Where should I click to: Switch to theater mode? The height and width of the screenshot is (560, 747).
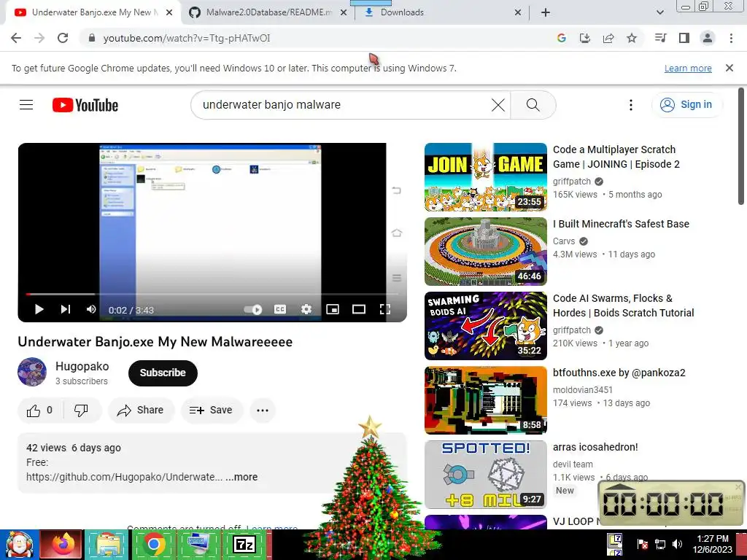(x=359, y=309)
